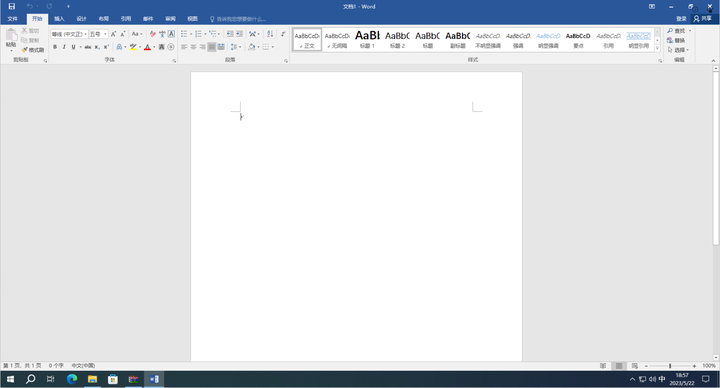Toggle Bold formatting
This screenshot has width=720, height=388.
tap(55, 47)
